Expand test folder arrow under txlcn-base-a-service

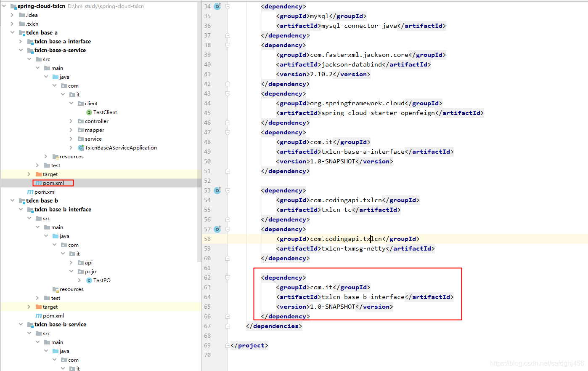pos(37,165)
